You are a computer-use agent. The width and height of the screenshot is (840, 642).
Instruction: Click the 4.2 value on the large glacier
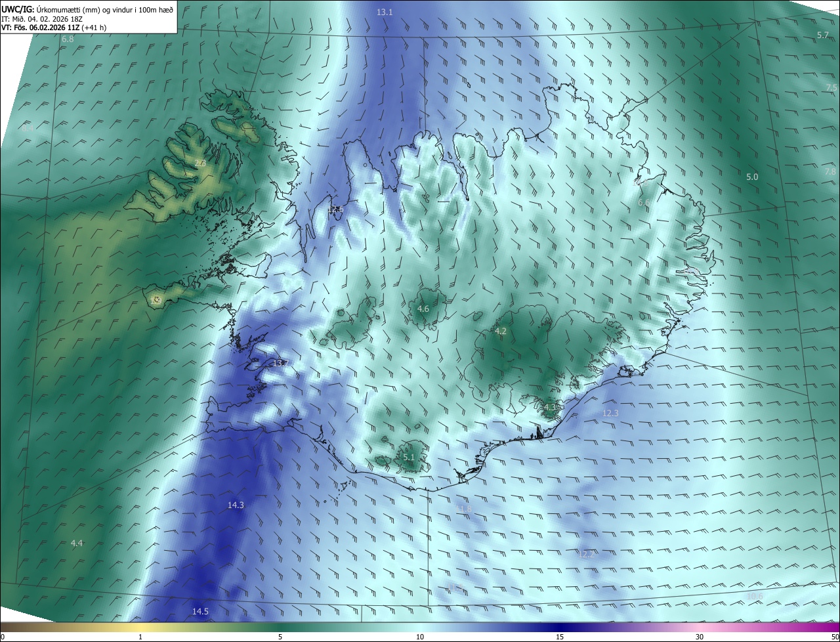(500, 332)
